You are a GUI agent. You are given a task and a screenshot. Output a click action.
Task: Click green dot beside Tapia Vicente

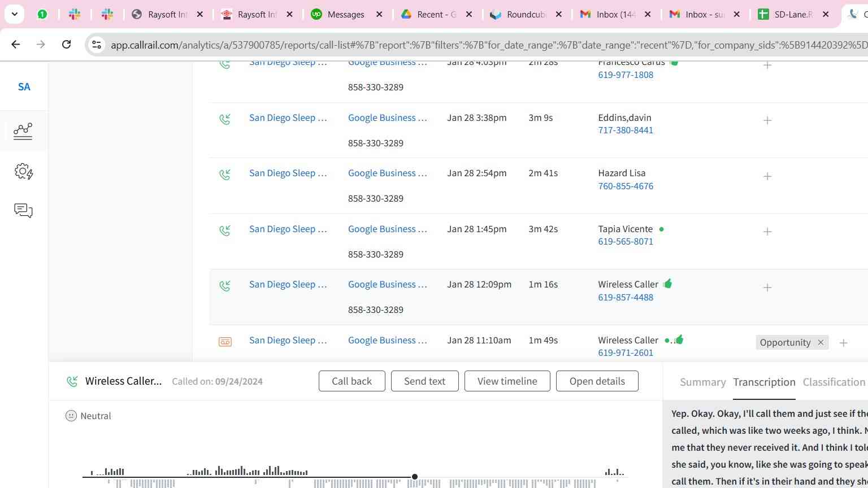coord(661,229)
